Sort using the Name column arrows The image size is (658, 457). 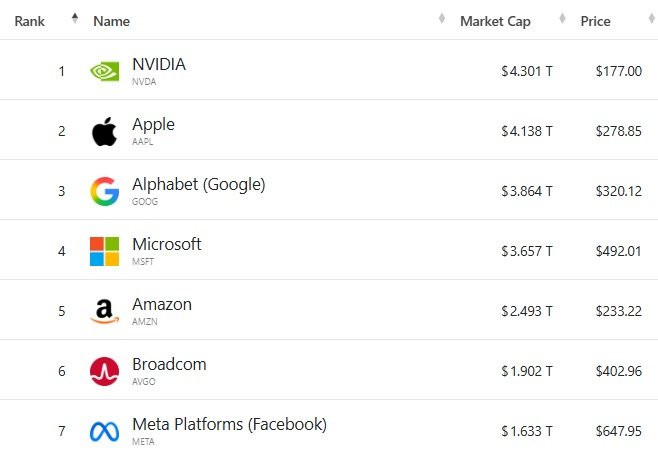442,20
